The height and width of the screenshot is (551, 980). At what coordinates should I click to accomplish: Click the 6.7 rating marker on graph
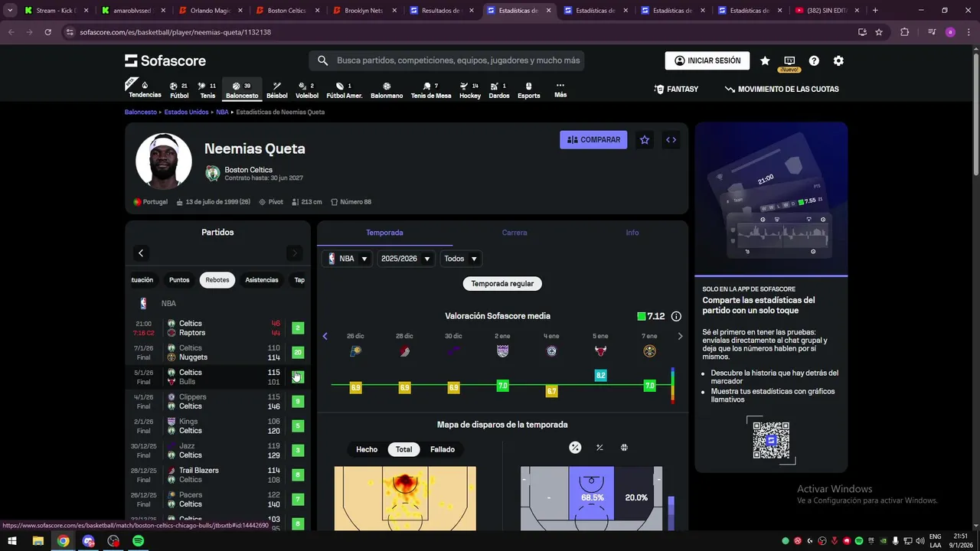tap(551, 391)
